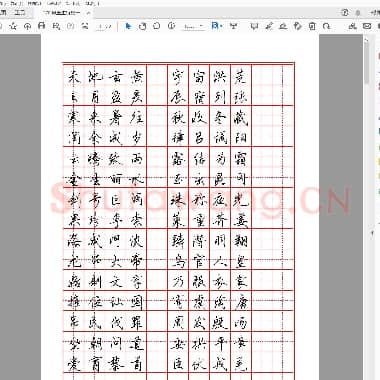
Task: Click the page number field
Action: [x=100, y=26]
